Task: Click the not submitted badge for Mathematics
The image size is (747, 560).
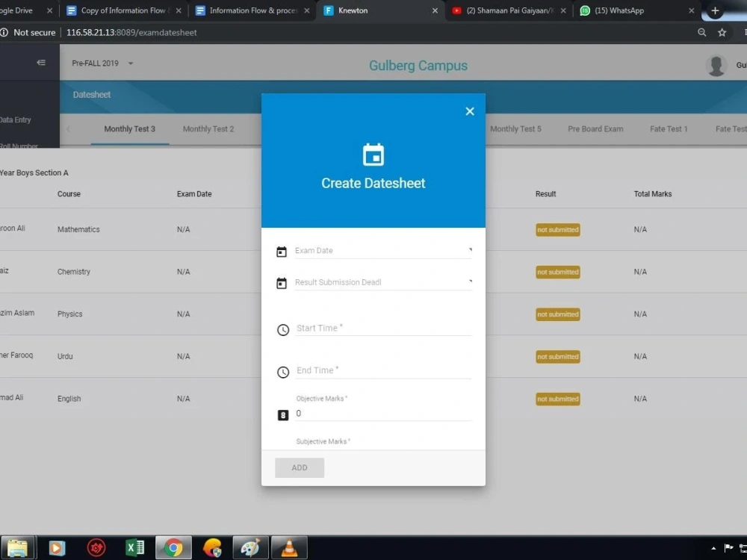Action: (557, 229)
